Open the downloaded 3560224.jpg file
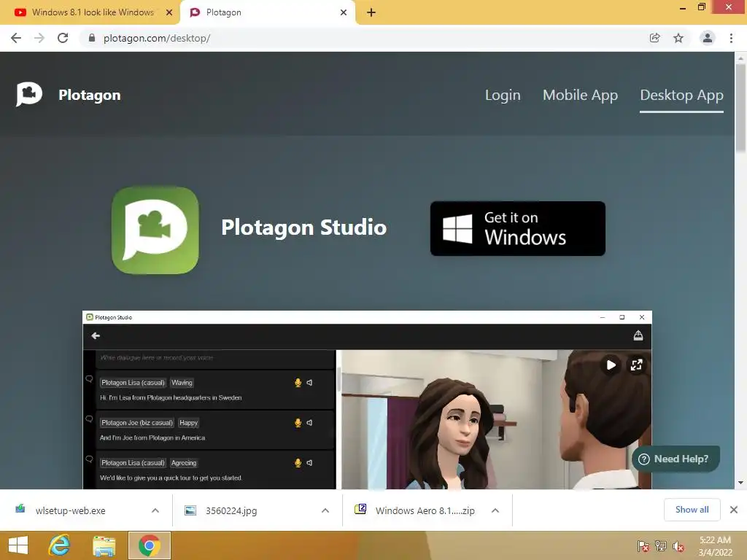 click(x=231, y=510)
